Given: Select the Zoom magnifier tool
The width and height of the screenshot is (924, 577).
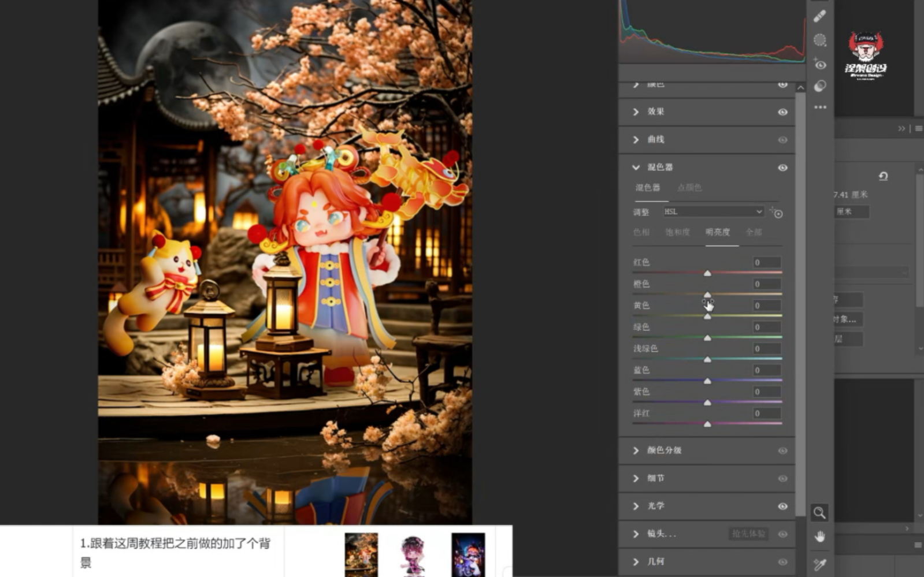Looking at the screenshot, I should pyautogui.click(x=819, y=512).
